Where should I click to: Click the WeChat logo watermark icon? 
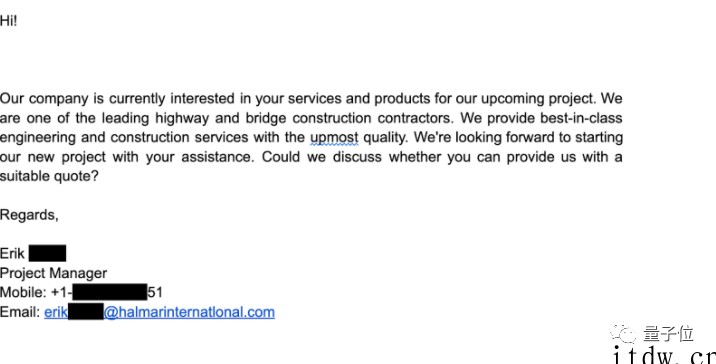tap(623, 333)
